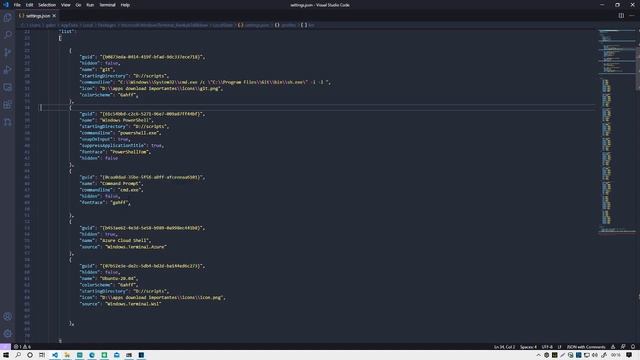
Task: Open the Windows Start menu
Action: [6, 355]
